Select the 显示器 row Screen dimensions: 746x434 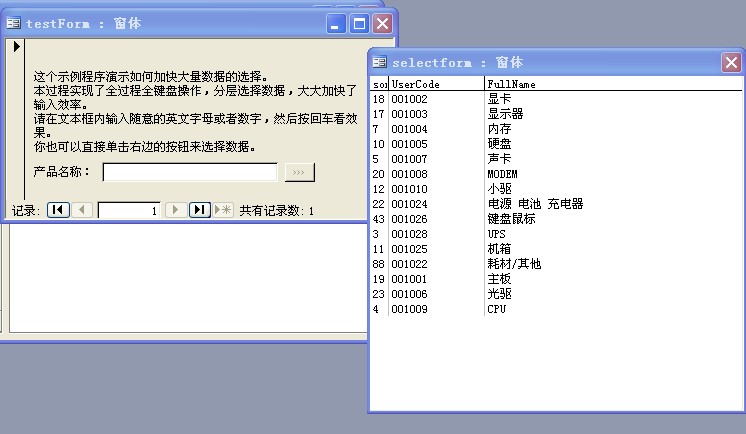coord(557,114)
